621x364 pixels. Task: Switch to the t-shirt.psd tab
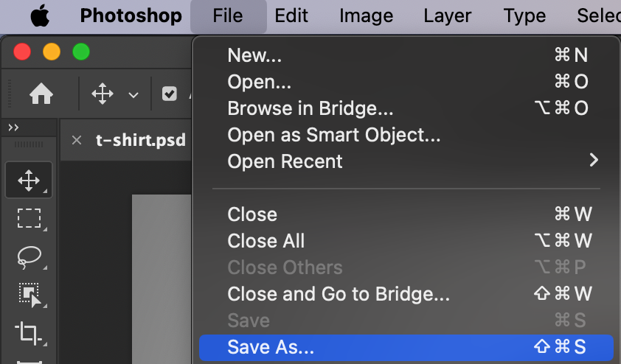[141, 140]
